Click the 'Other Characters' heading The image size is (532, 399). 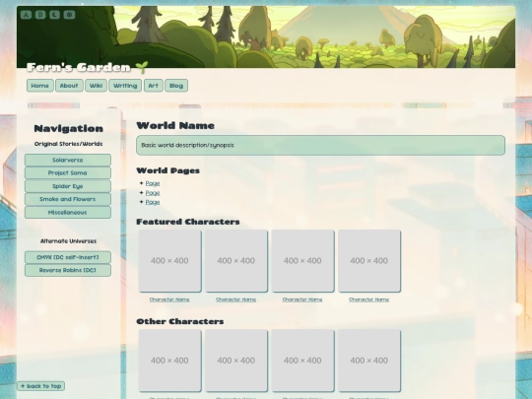point(180,321)
